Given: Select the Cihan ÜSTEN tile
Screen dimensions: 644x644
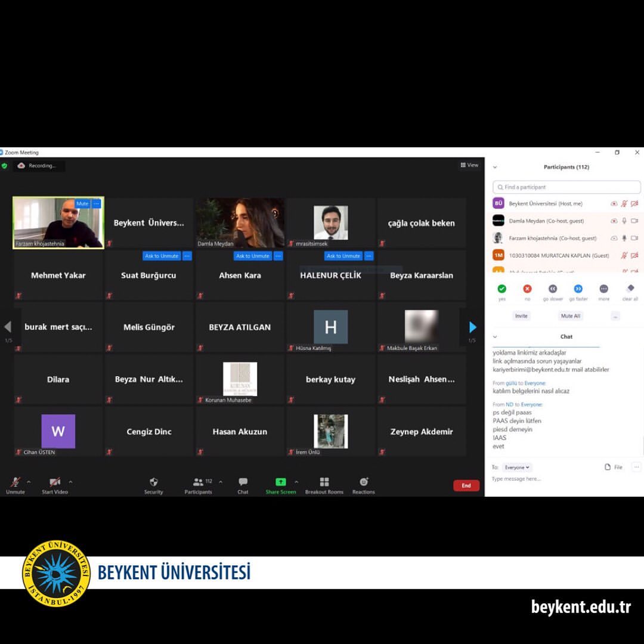Looking at the screenshot, I should tap(58, 431).
